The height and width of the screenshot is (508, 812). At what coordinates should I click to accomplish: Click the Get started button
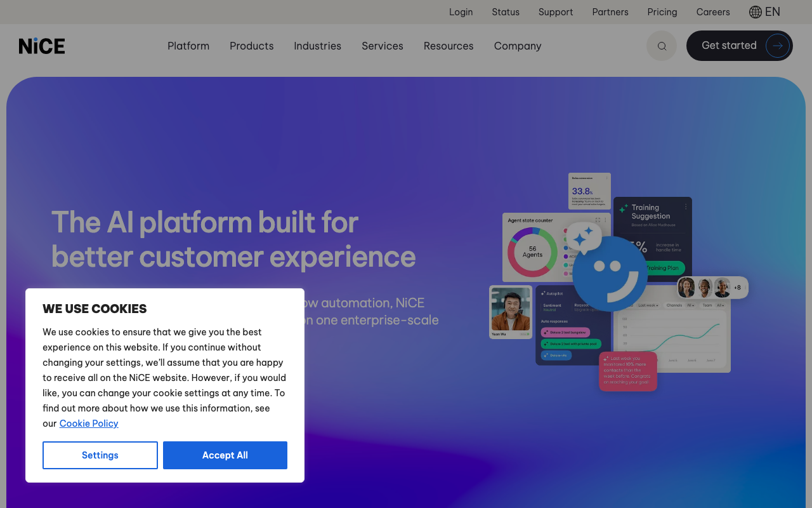coord(740,46)
